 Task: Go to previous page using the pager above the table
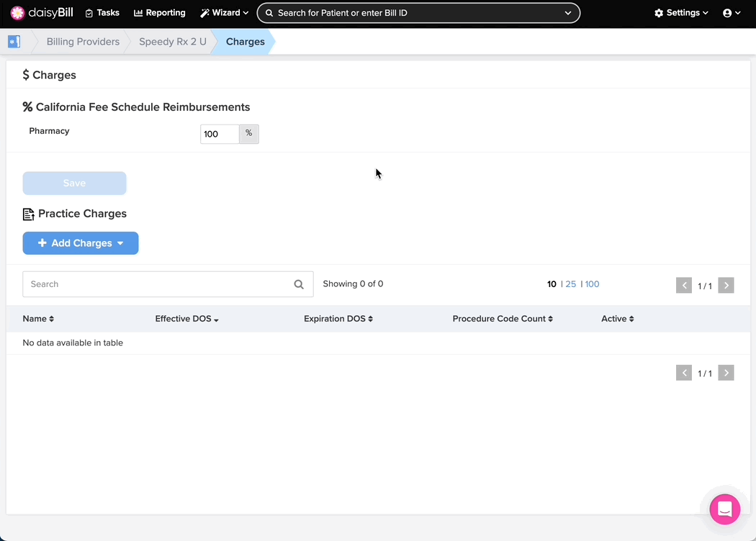pos(684,285)
